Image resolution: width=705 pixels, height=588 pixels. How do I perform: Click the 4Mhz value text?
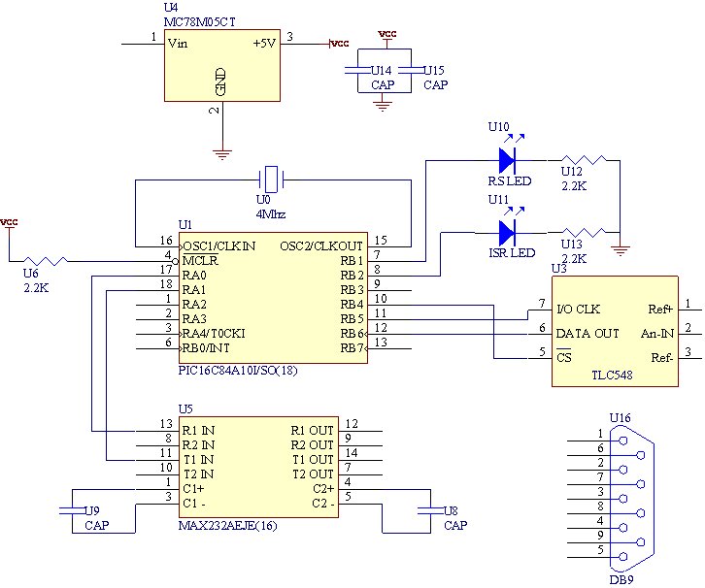pos(271,214)
